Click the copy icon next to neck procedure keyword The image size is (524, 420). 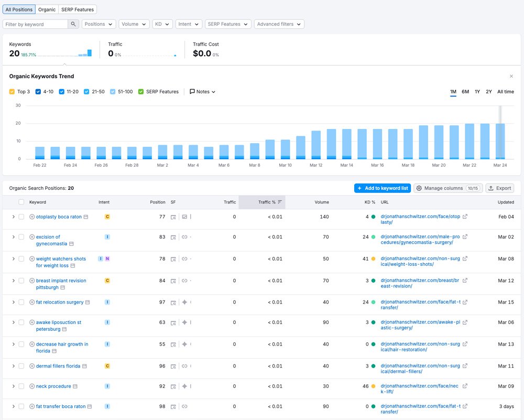click(x=75, y=386)
